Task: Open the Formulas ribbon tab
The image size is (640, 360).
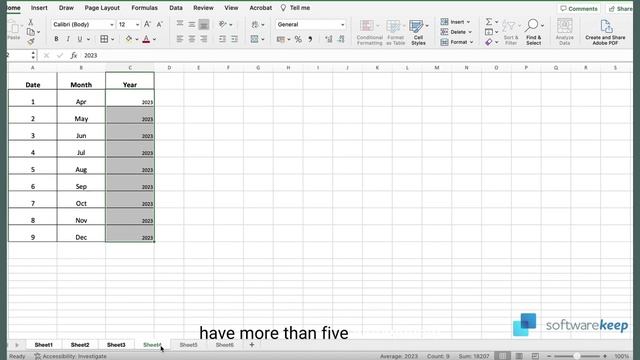Action: tap(144, 8)
